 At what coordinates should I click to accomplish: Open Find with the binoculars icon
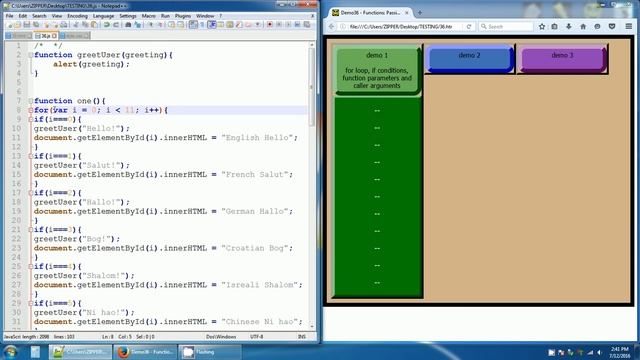point(128,25)
